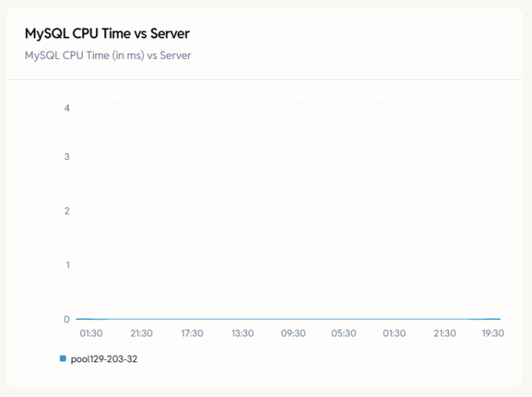
Task: Click the 05:30 x-axis time label
Action: (344, 333)
